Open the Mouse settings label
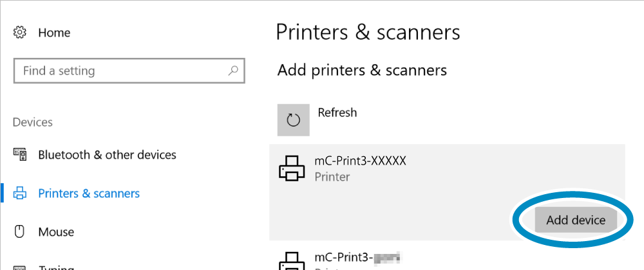The image size is (644, 270). (56, 232)
